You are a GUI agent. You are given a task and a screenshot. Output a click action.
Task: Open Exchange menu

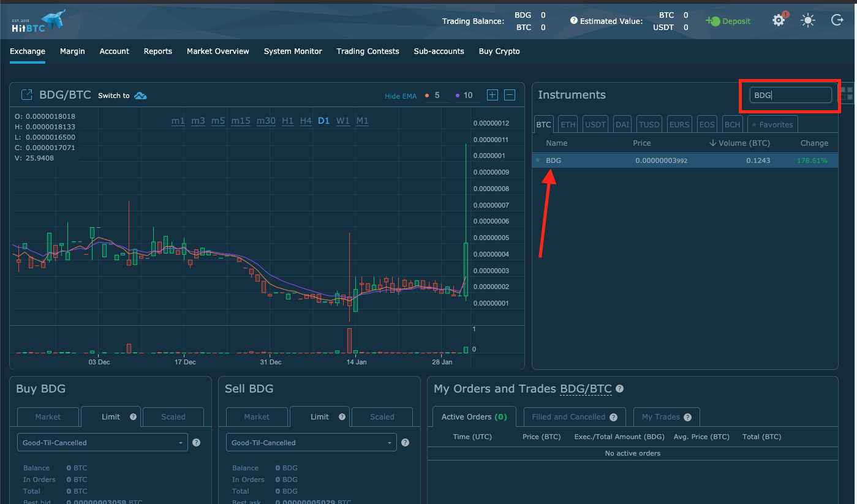click(28, 51)
